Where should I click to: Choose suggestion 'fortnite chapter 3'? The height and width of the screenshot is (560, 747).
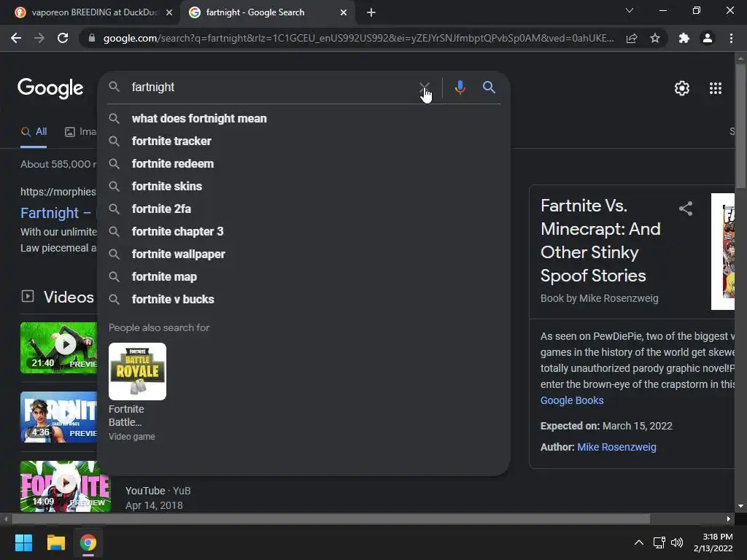point(177,231)
